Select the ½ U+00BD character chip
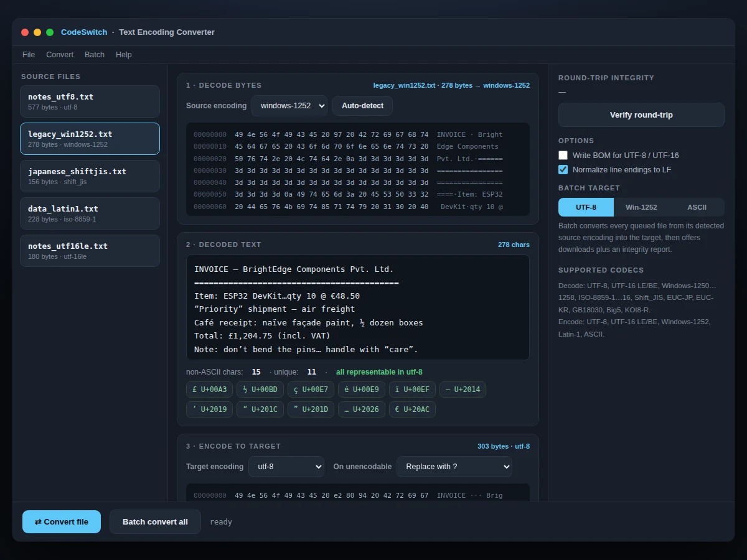 [260, 390]
